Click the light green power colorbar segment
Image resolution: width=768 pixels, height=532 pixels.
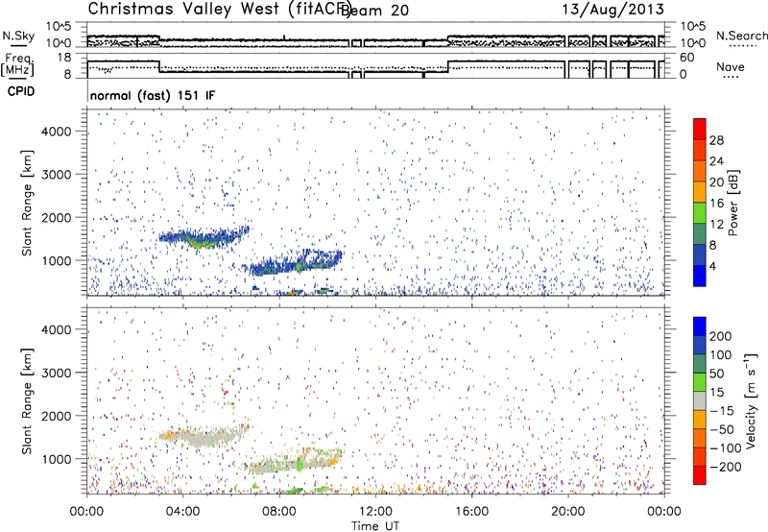(x=700, y=212)
